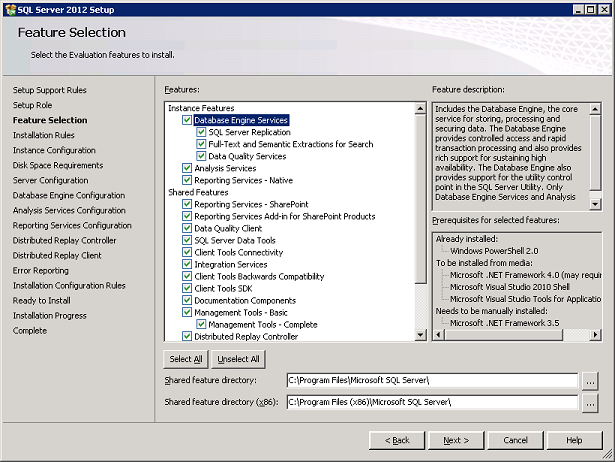
Task: Click the Unselect All button
Action: click(x=238, y=359)
